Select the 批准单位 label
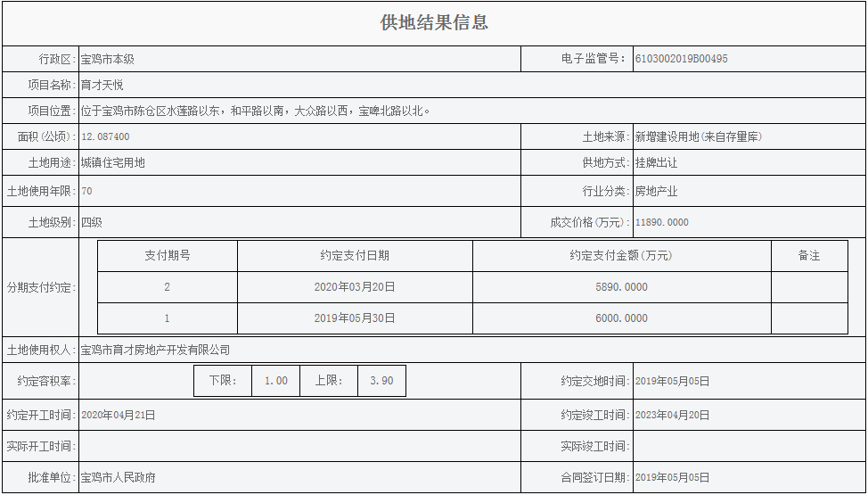Screen dimensions: 868x495 coord(53,477)
